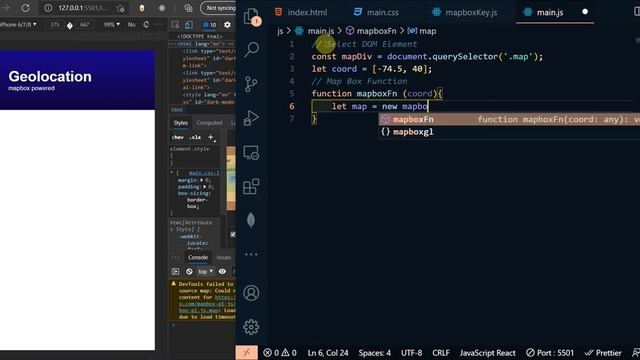
Task: Switch to the main.css editor tab
Action: click(x=376, y=12)
